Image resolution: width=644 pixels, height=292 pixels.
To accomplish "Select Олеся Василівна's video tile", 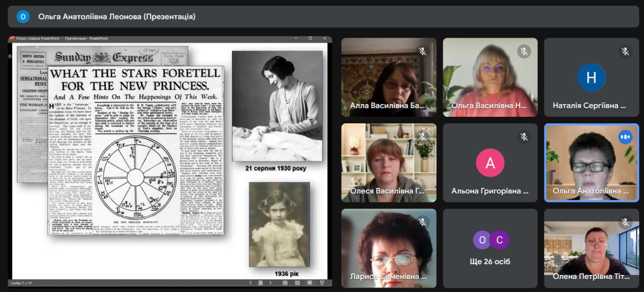I will (x=389, y=163).
